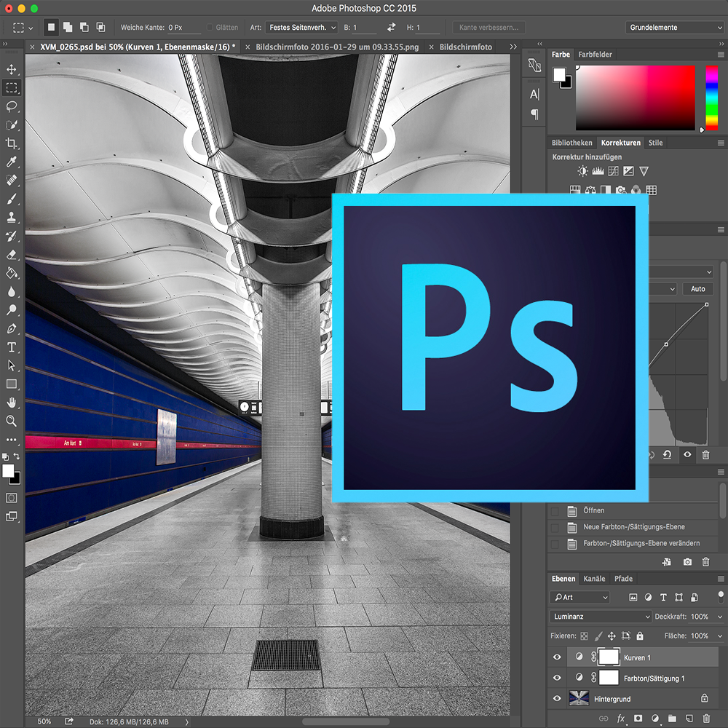Open the Character panel icon

(534, 95)
